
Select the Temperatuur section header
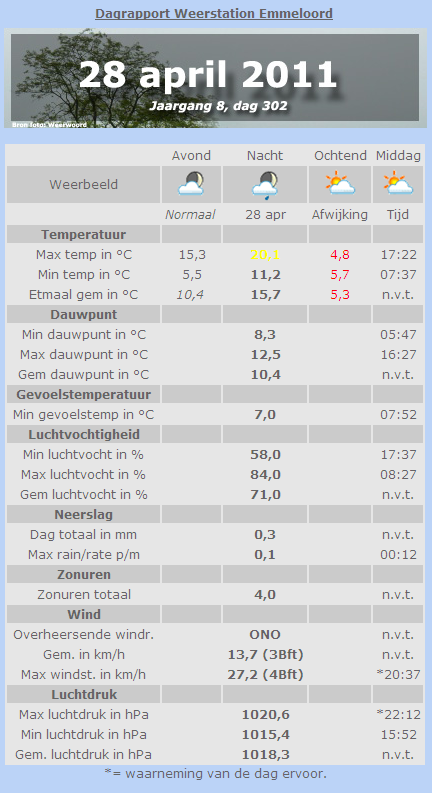[x=83, y=235]
